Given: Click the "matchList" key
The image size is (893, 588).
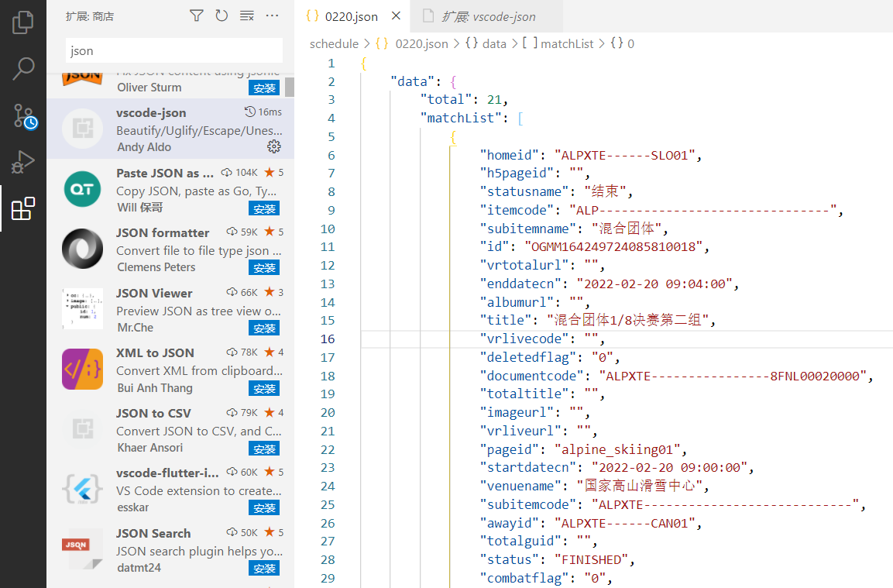Looking at the screenshot, I should point(460,118).
